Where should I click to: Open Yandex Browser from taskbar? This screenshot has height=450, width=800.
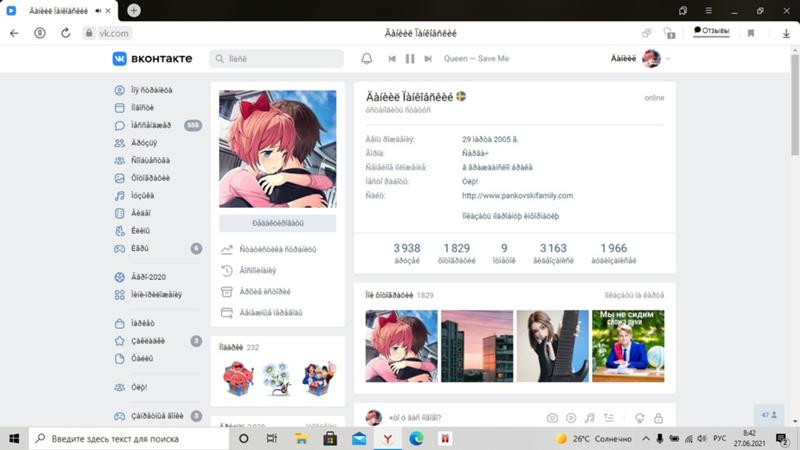pos(387,439)
